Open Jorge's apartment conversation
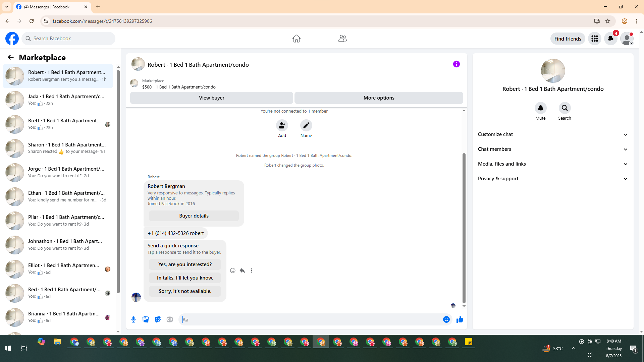 click(x=58, y=173)
